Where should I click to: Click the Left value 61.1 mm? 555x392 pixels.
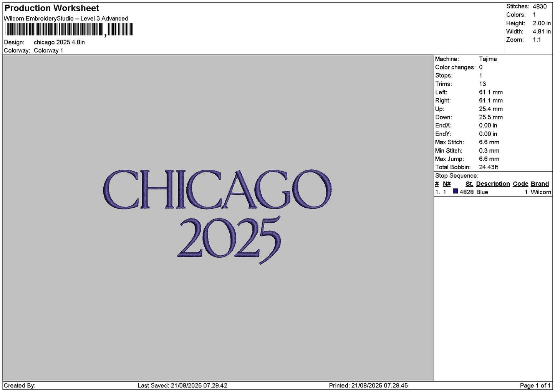491,92
